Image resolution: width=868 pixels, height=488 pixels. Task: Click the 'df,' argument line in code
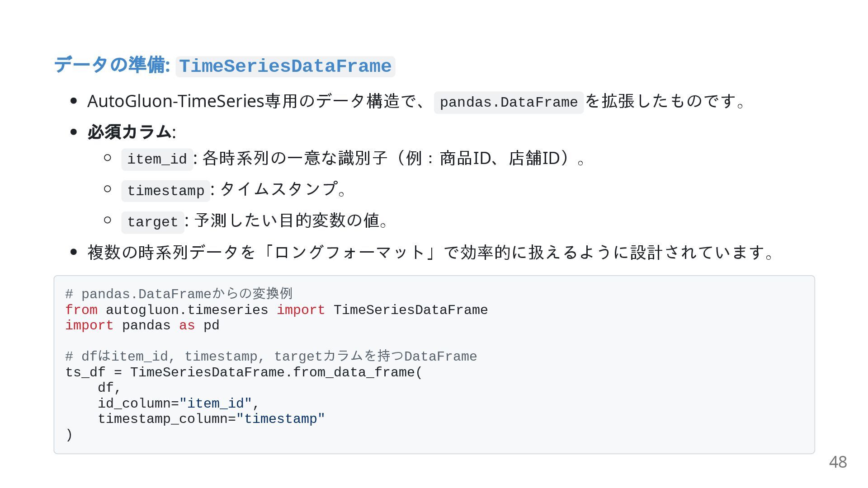pyautogui.click(x=109, y=388)
